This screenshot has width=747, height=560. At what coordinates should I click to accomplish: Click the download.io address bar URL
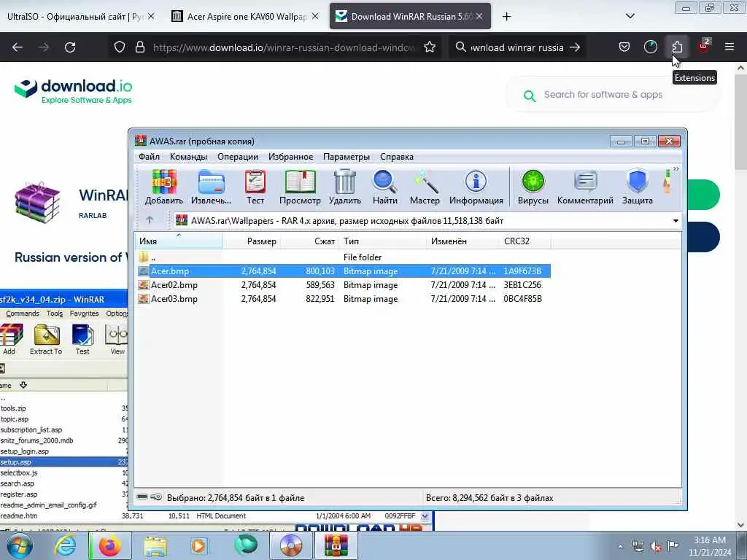click(x=284, y=47)
